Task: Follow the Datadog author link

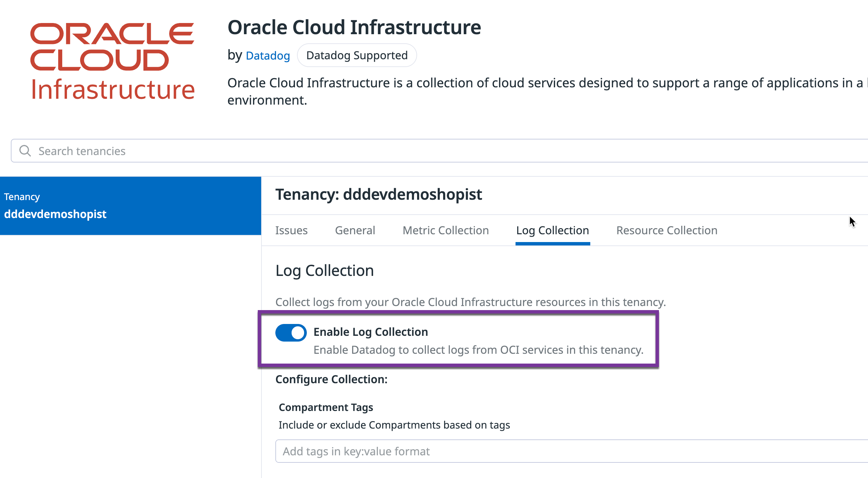Action: (268, 56)
